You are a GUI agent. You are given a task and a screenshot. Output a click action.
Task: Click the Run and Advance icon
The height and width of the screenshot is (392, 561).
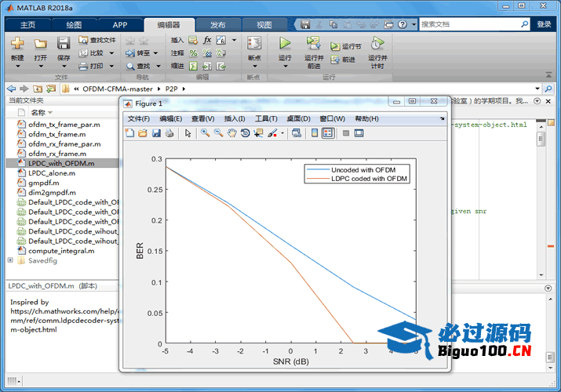[313, 43]
